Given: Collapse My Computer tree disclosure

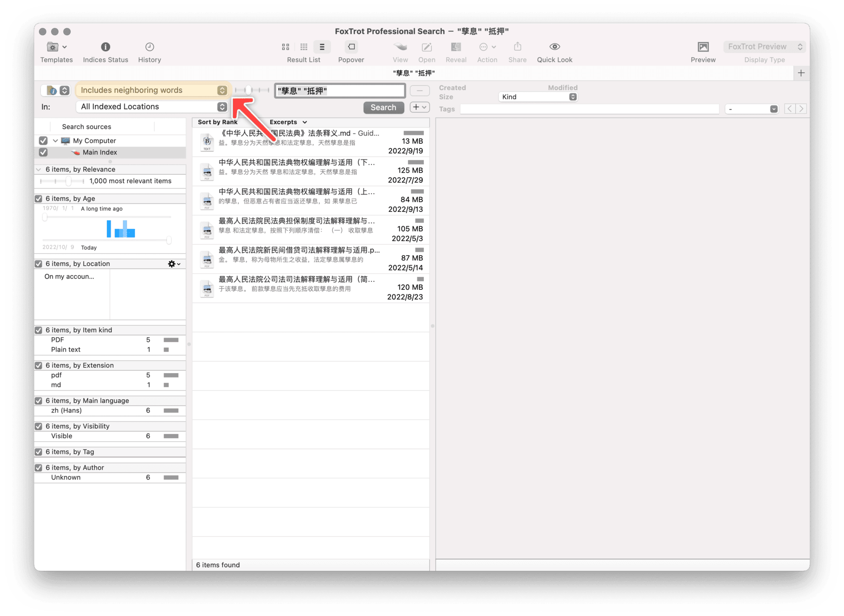Looking at the screenshot, I should point(55,141).
